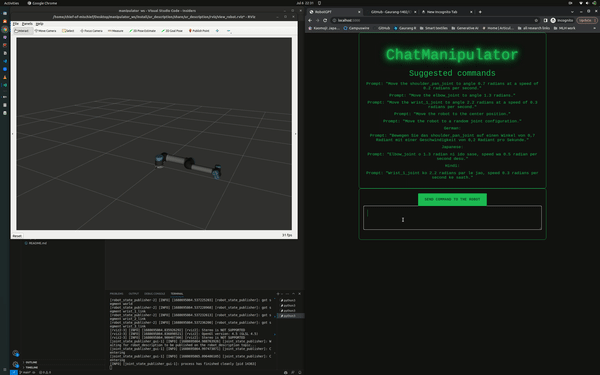Bookmark this page with the star icon
This screenshot has width=600, height=375.
click(x=536, y=20)
